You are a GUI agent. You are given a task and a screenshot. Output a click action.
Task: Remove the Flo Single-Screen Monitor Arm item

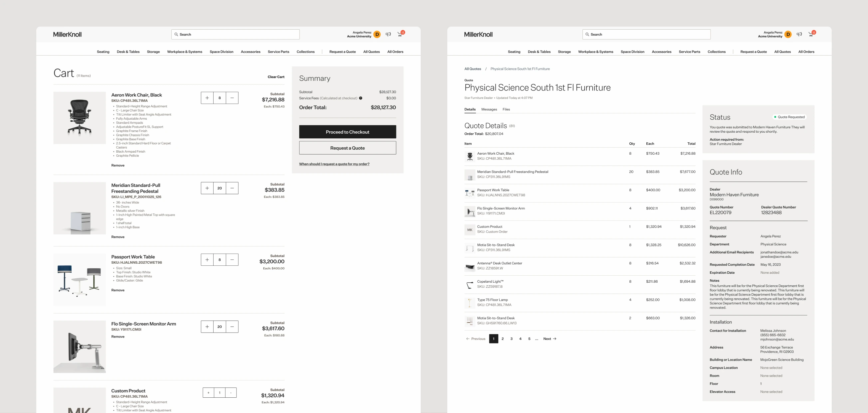tap(117, 337)
